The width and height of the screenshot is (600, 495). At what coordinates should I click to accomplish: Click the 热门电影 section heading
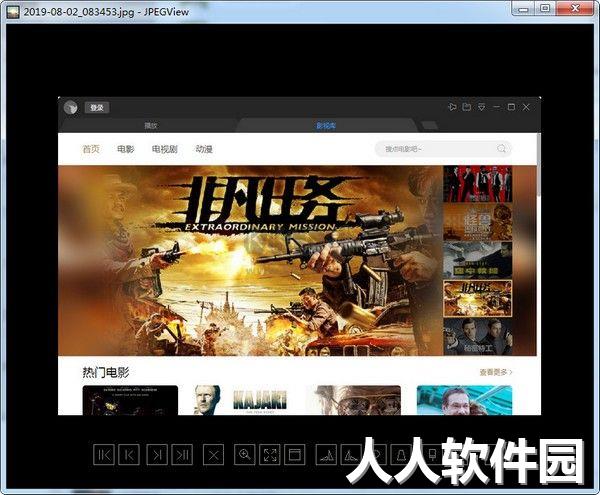pos(106,372)
